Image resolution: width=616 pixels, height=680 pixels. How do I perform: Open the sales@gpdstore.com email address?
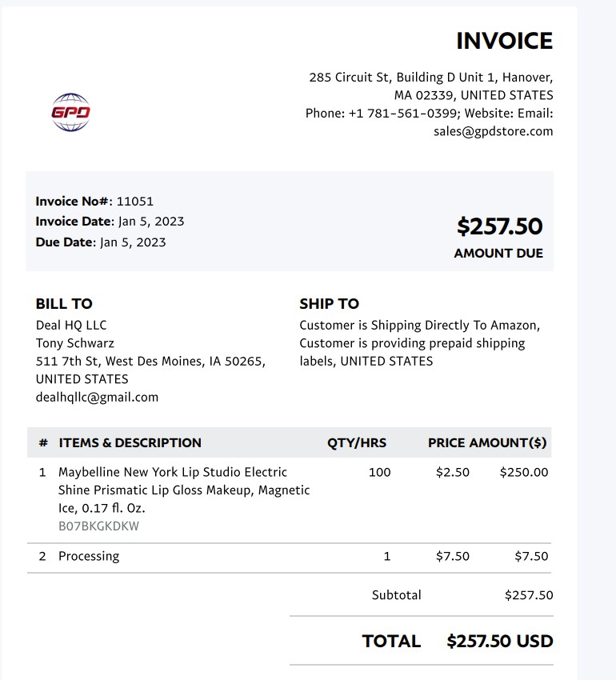(x=494, y=131)
